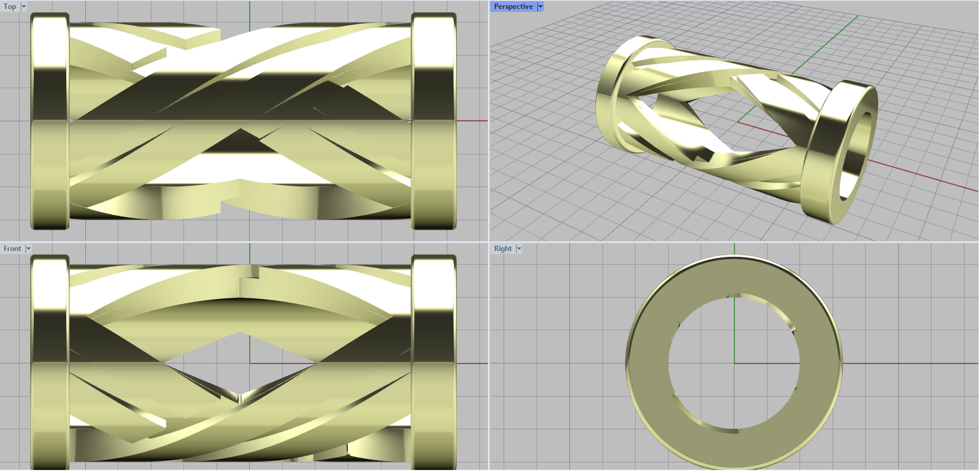Select the Perspective viewport title label

(513, 7)
